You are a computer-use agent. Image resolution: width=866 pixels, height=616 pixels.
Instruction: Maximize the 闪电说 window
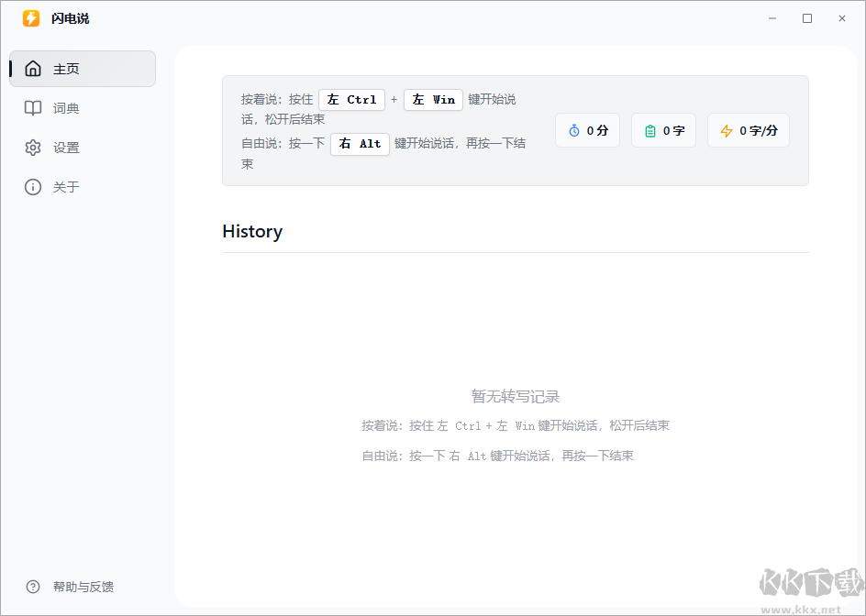[807, 18]
